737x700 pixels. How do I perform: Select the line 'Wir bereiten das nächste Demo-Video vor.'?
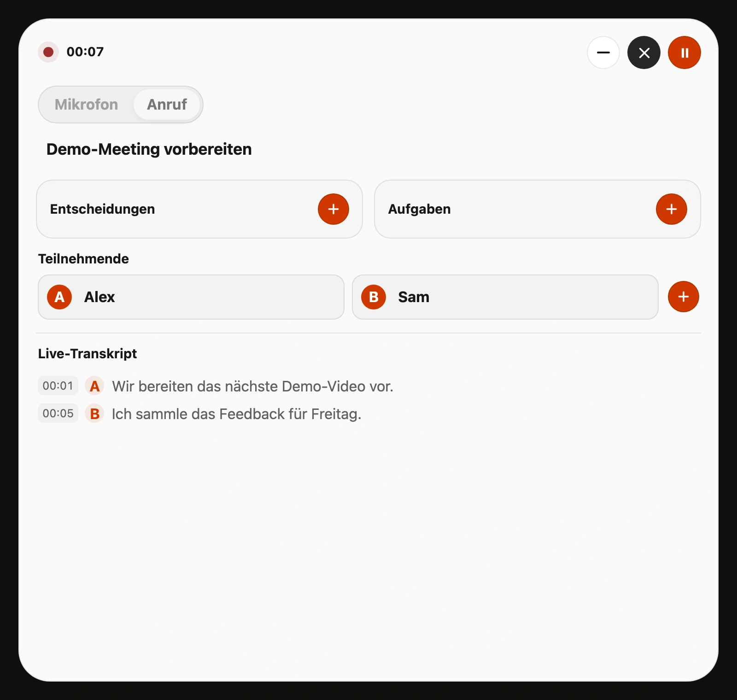pyautogui.click(x=253, y=386)
